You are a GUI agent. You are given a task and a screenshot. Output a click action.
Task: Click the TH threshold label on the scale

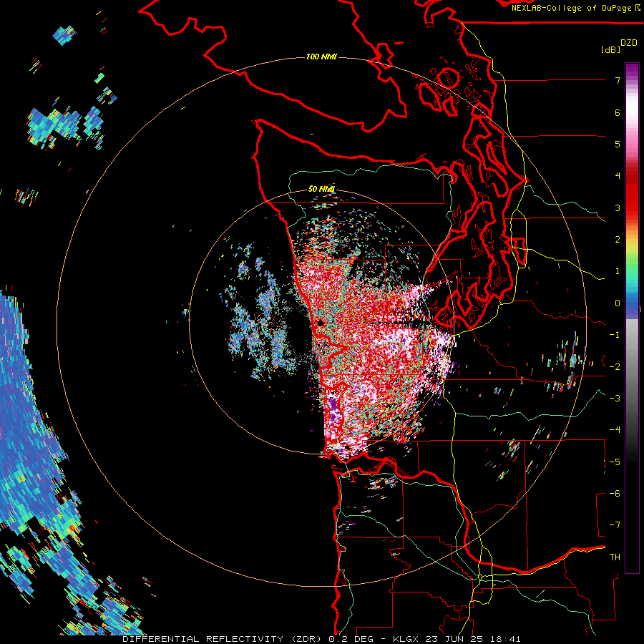(615, 557)
